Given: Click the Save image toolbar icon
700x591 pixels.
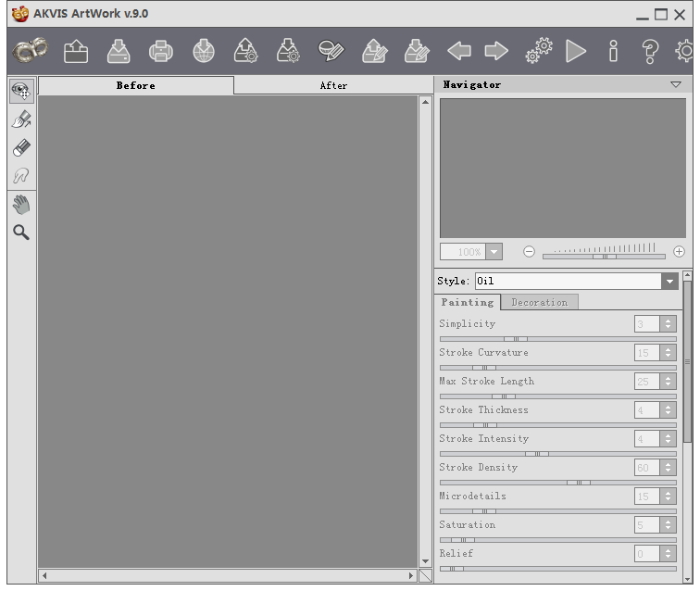Looking at the screenshot, I should [119, 51].
